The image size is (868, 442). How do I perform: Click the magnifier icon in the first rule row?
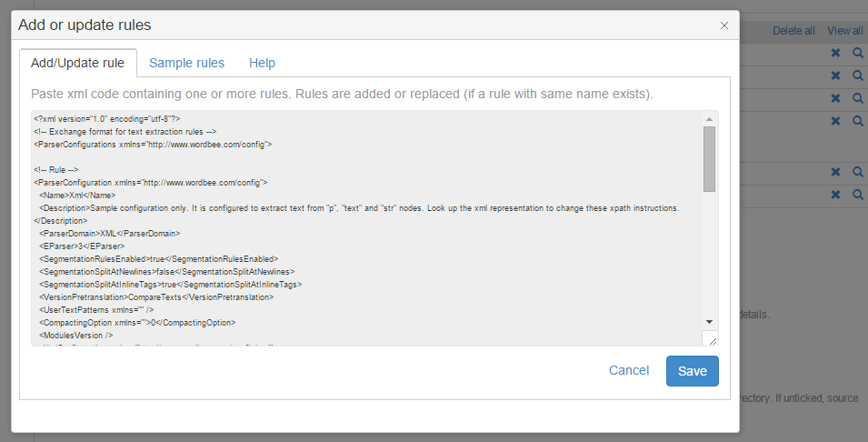click(x=857, y=53)
